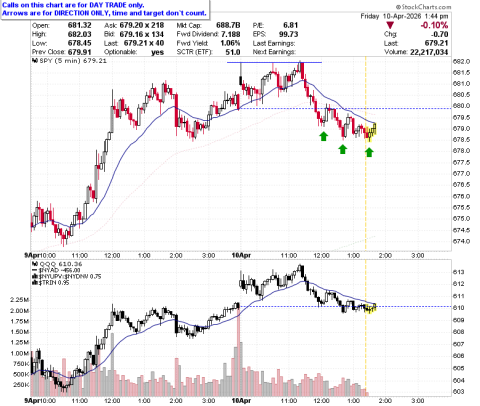The width and height of the screenshot is (480, 406).
Task: Click the Last Earnings label
Action: click(x=274, y=43)
